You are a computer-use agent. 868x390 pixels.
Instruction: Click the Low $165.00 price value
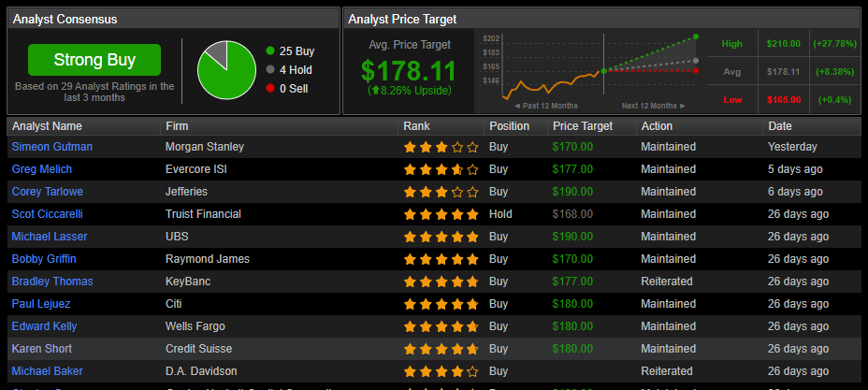783,99
